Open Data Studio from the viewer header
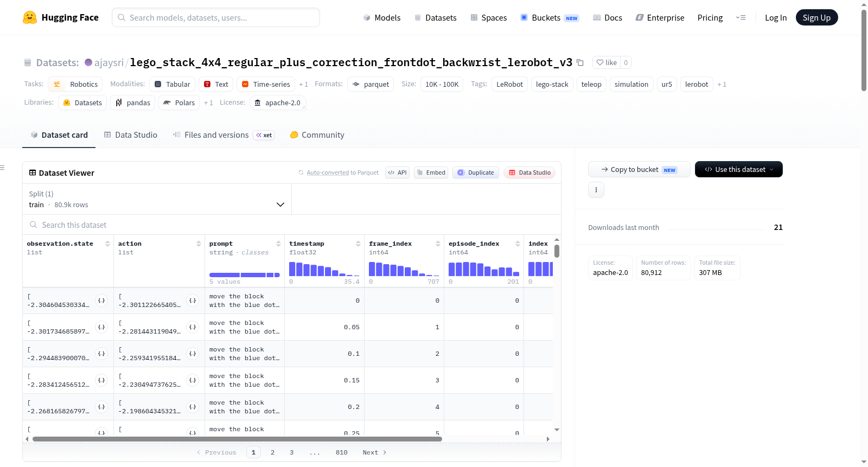This screenshot has height=467, width=868. pyautogui.click(x=529, y=172)
